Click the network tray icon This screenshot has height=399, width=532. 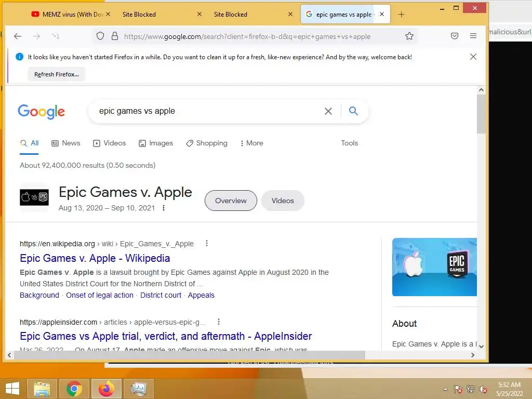471,389
